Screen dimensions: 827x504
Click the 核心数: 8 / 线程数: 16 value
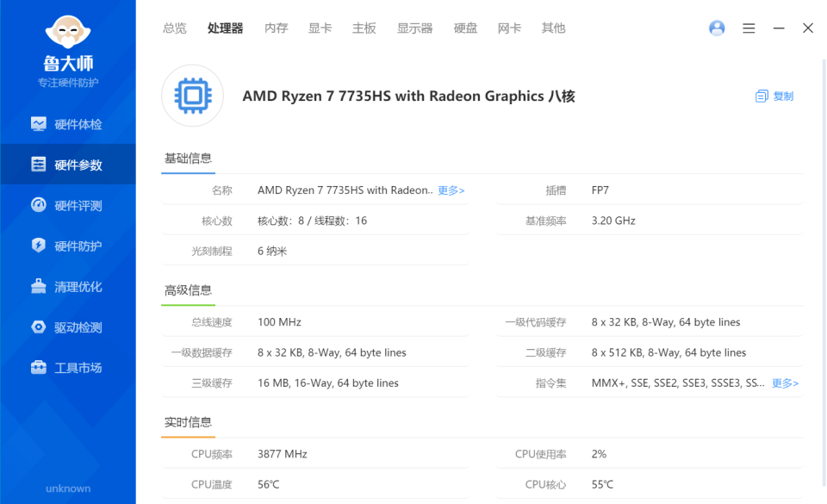[312, 221]
